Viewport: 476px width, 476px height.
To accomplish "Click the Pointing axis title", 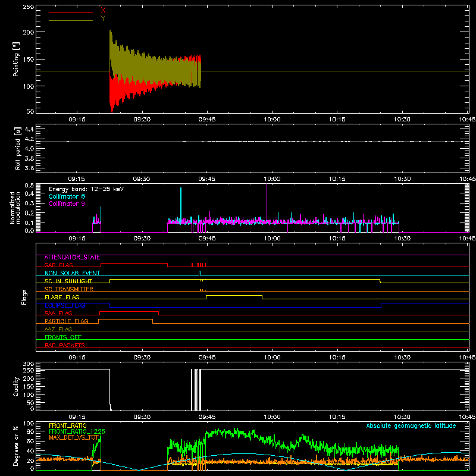I will coord(16,59).
